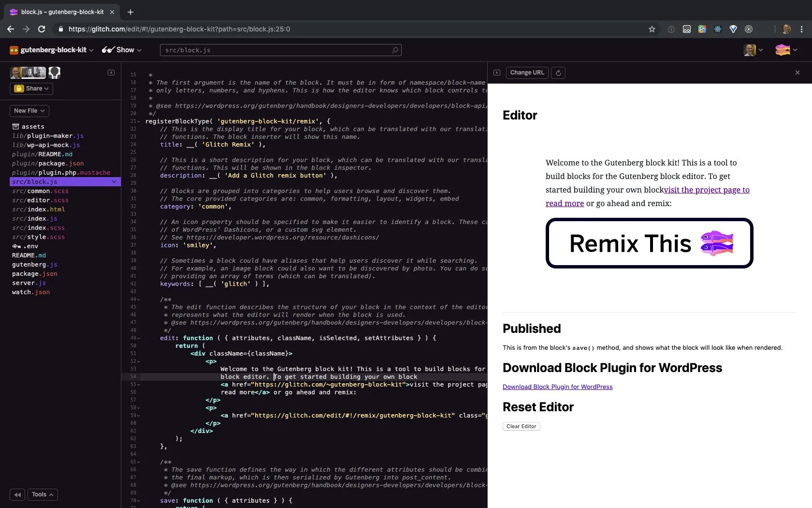
Task: Collapse the file sidebar with the arrow icon
Action: (x=111, y=73)
